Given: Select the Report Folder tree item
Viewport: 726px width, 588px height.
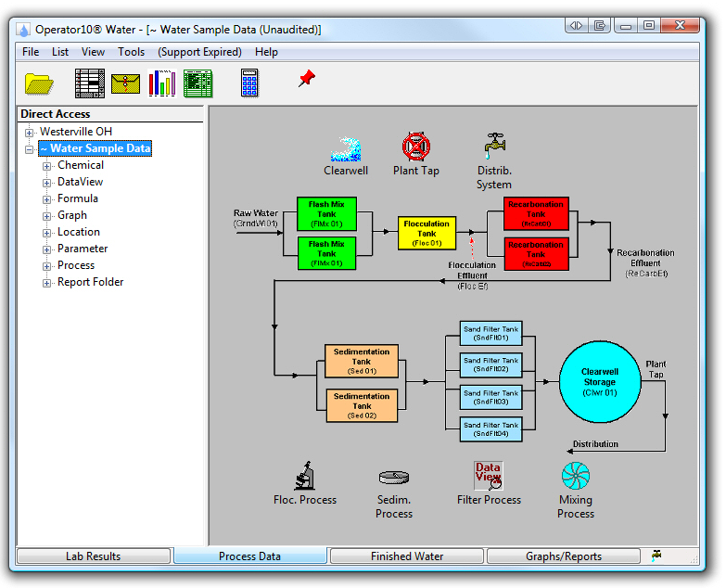Looking at the screenshot, I should click(90, 282).
